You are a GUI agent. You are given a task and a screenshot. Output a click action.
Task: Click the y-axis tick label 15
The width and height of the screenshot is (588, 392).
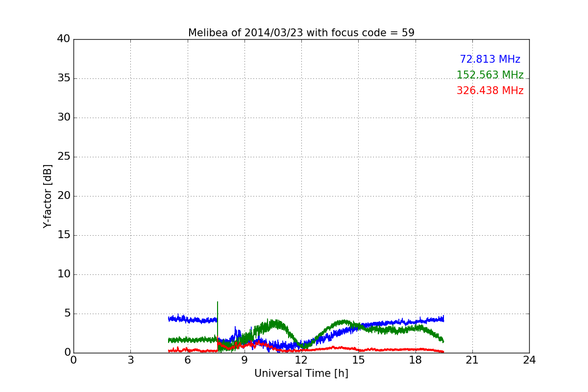[x=64, y=235]
